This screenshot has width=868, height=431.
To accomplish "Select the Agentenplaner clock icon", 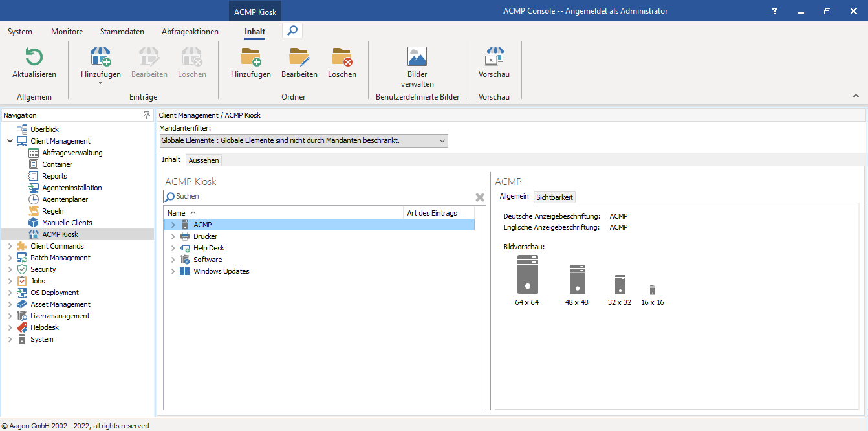I will point(32,199).
